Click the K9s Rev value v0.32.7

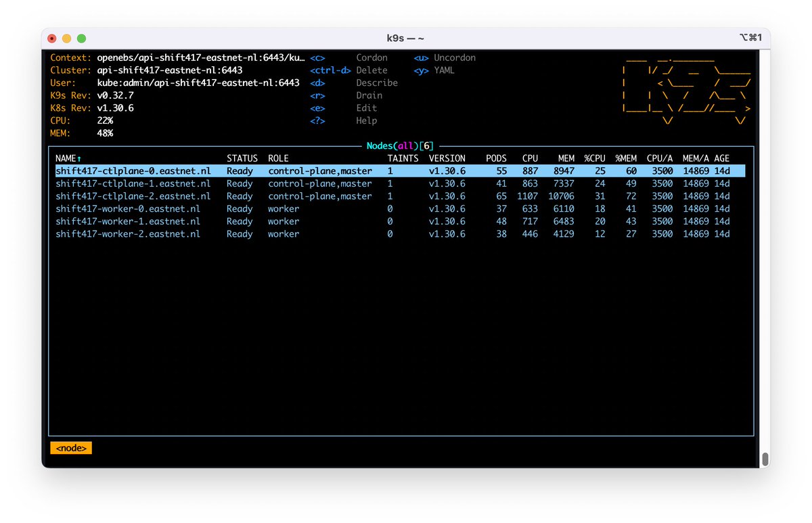click(x=115, y=95)
